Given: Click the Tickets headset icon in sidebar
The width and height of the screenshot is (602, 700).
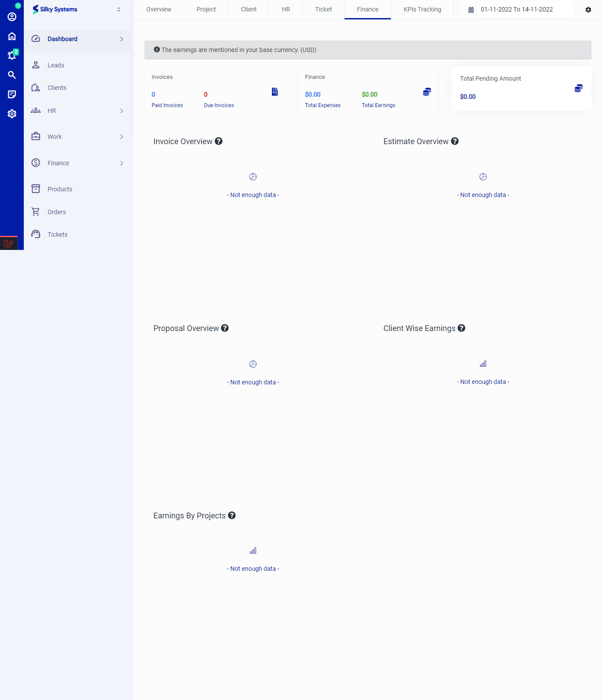Looking at the screenshot, I should (36, 234).
